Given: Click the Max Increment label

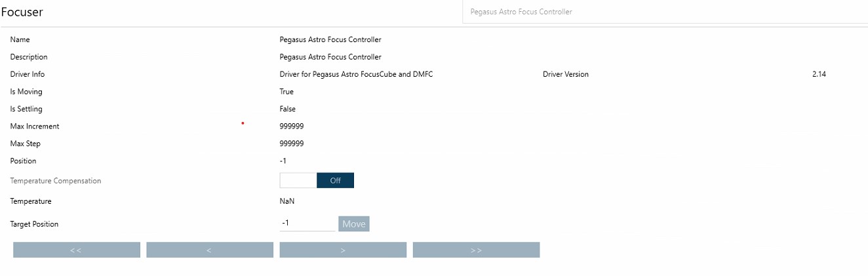Looking at the screenshot, I should pyautogui.click(x=35, y=126).
